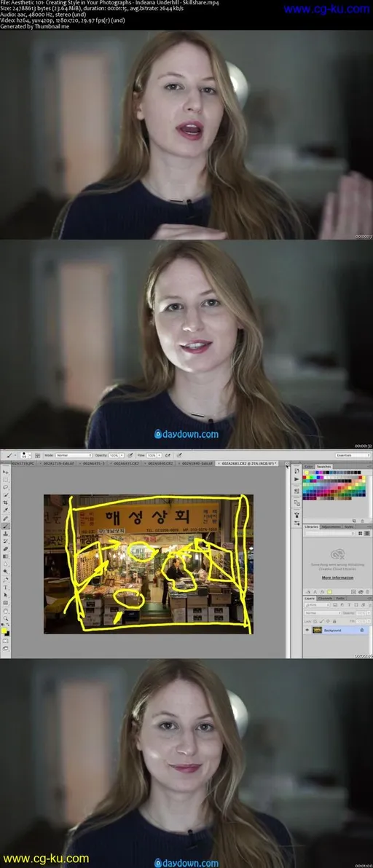Viewport: 373px width, 868px height.
Task: Switch to the Adjustments panel tab
Action: point(331,527)
